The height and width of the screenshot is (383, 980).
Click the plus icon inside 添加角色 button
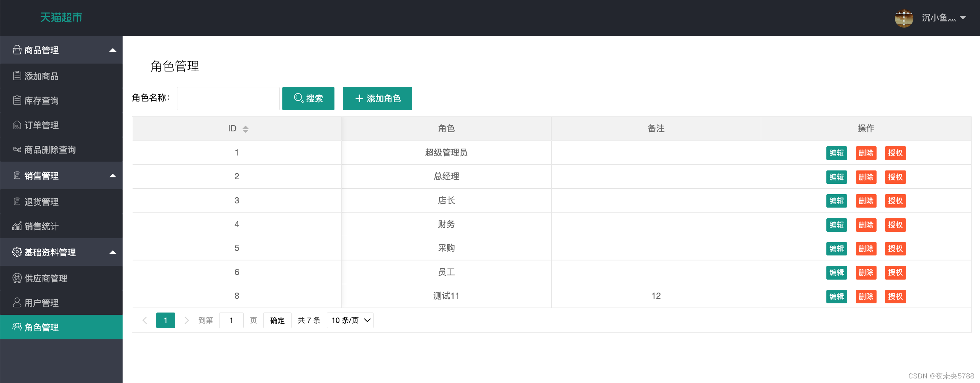[x=359, y=98]
